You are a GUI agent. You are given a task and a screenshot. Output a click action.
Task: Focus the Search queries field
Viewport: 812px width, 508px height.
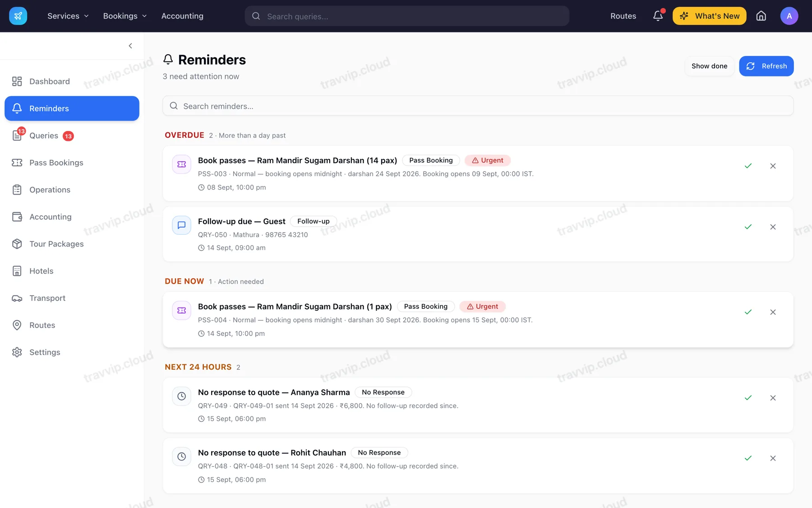click(x=407, y=16)
